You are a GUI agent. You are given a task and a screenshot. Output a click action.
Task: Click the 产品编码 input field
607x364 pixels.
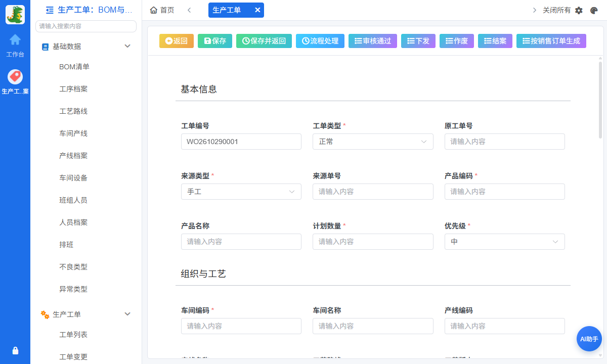click(505, 192)
